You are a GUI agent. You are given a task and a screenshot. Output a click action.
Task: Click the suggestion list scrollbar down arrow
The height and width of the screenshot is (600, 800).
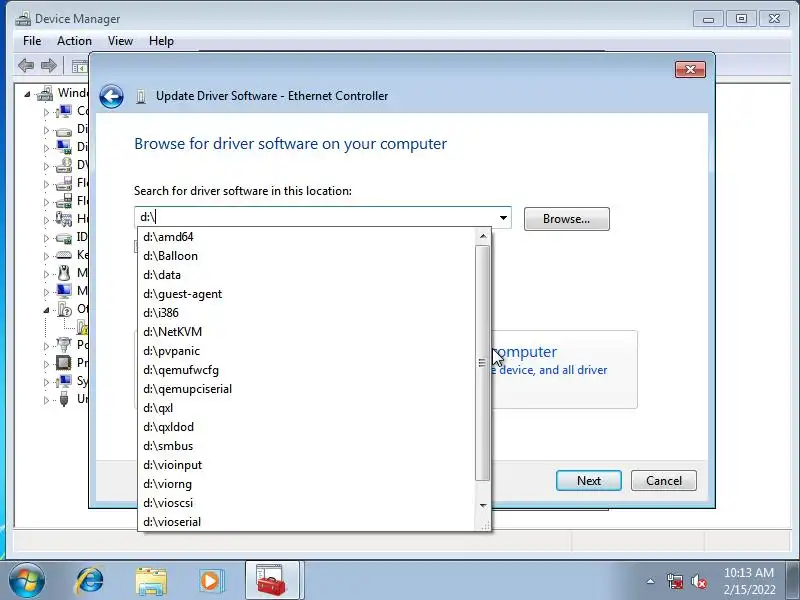pyautogui.click(x=483, y=505)
